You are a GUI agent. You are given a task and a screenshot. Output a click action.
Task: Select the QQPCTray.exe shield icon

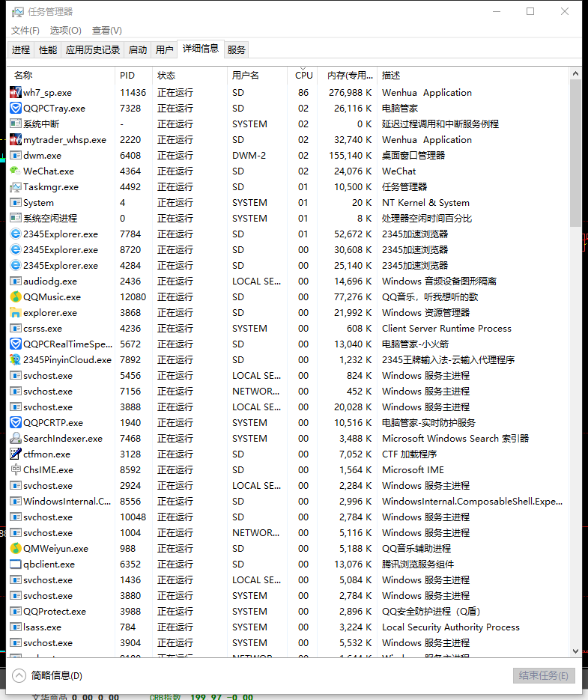point(16,109)
